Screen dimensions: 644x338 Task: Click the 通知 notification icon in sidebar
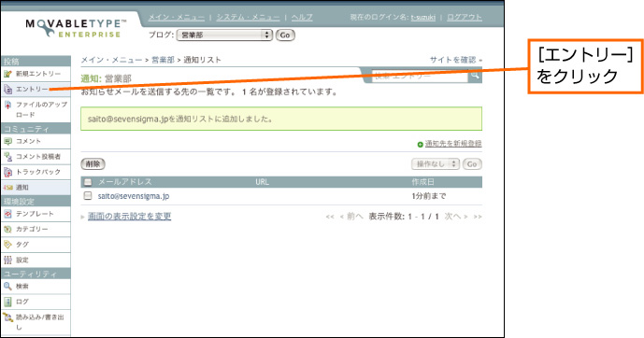pos(7,188)
